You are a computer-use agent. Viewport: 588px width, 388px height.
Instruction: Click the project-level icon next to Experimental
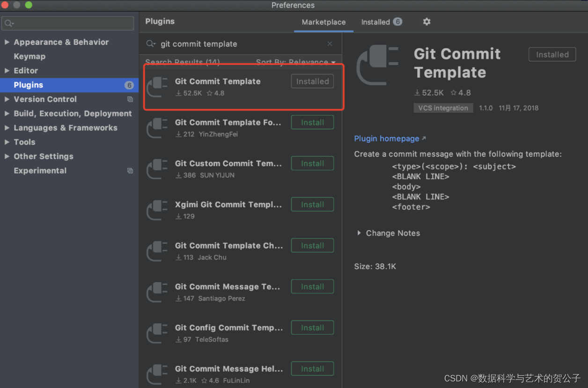(130, 171)
